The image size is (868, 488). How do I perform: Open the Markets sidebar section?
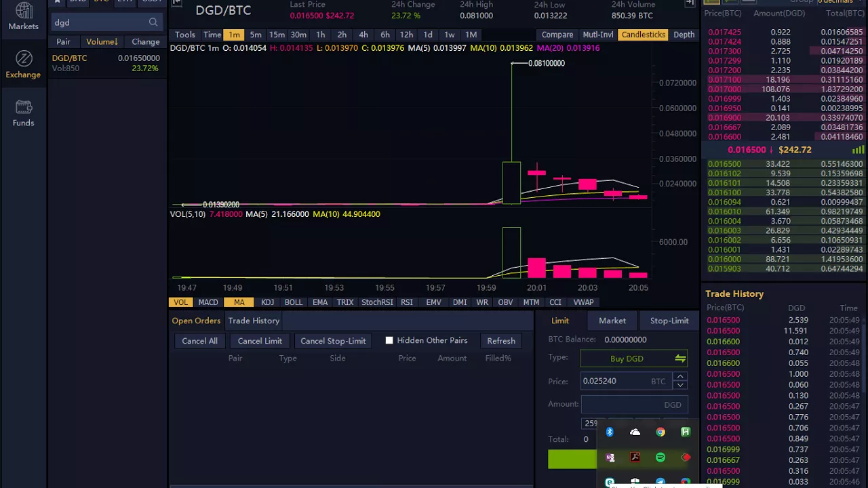click(23, 18)
